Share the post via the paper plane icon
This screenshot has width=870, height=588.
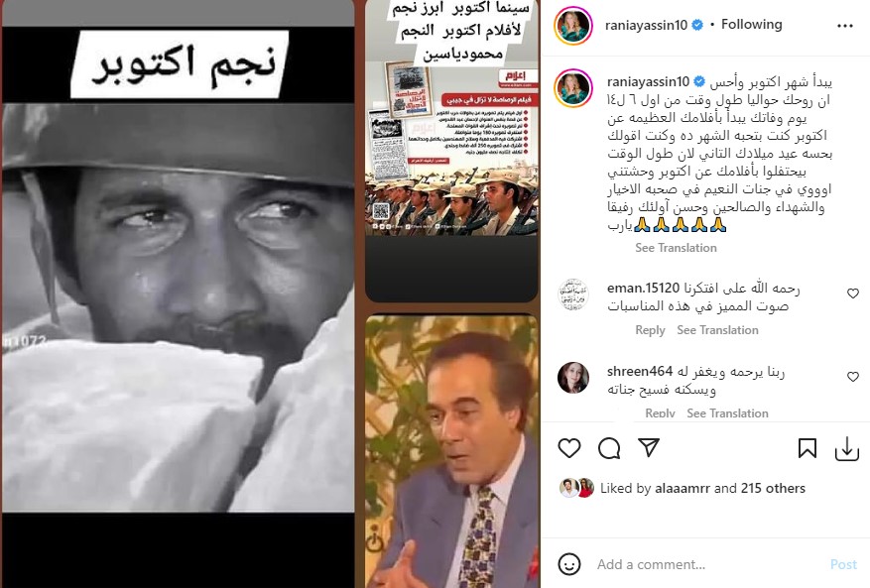648,447
